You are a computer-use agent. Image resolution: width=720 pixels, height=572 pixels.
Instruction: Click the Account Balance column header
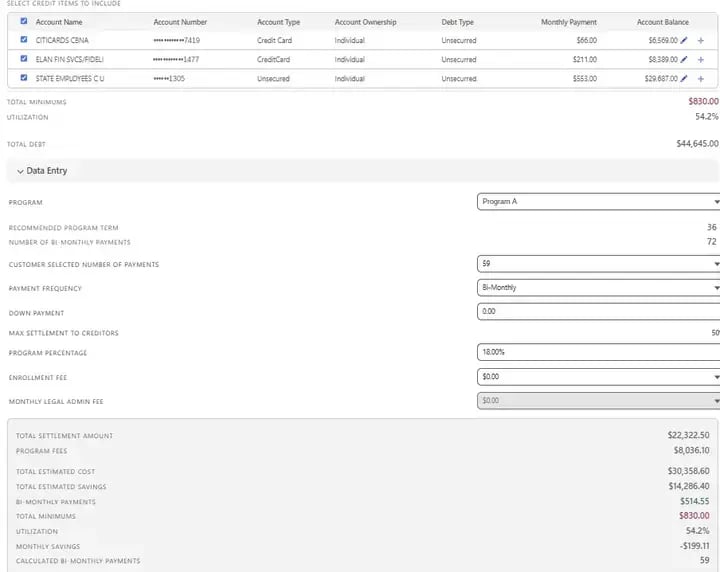point(663,22)
